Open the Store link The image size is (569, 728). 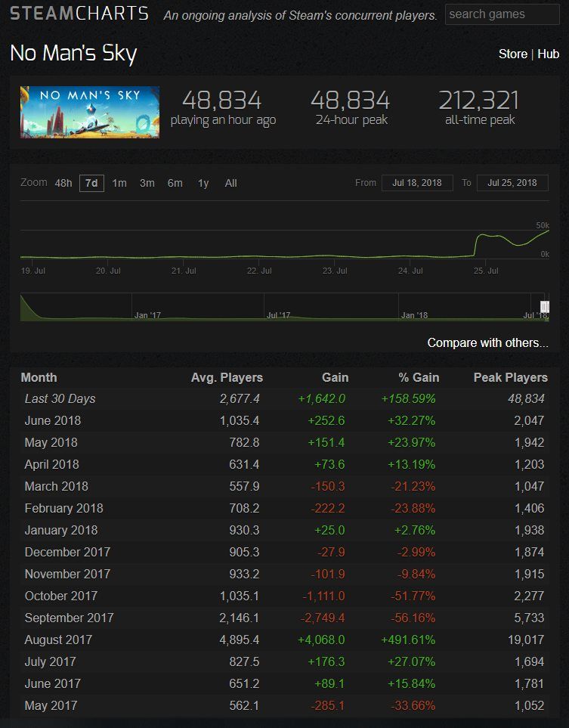pos(512,54)
